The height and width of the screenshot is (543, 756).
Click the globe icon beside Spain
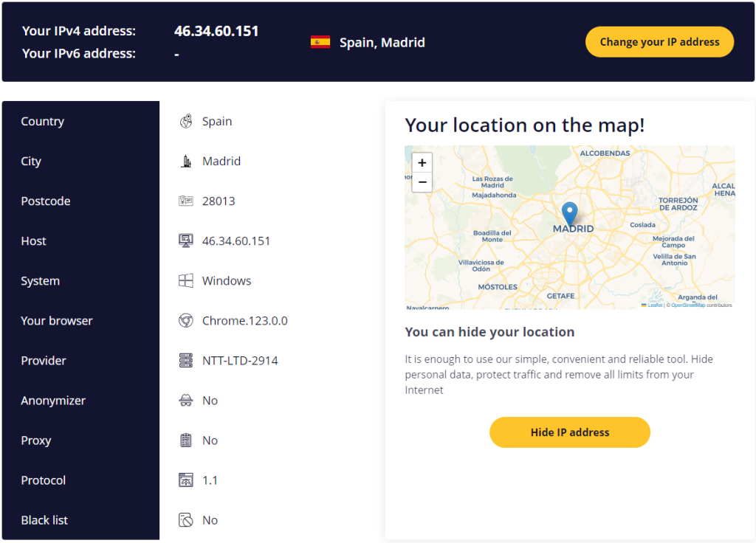pos(186,121)
